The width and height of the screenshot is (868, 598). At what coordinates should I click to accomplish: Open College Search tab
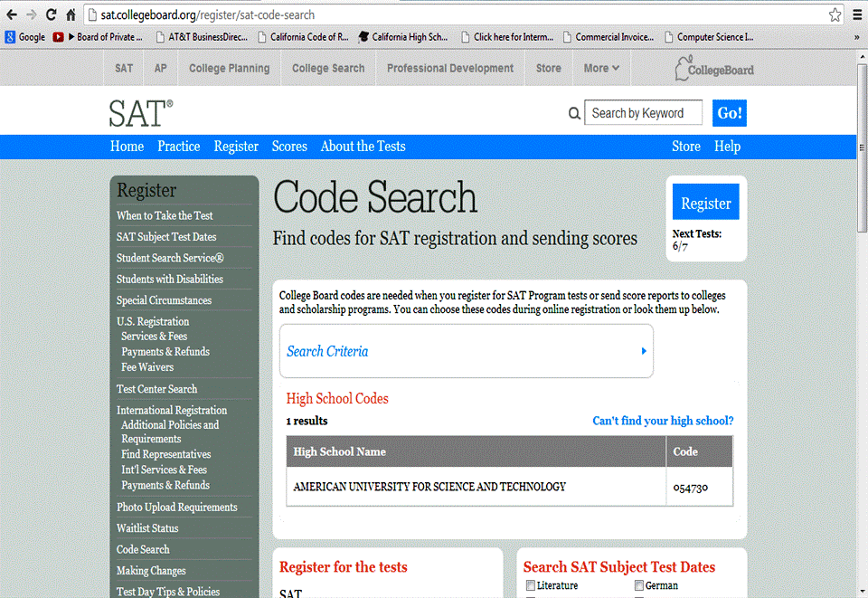(x=328, y=68)
